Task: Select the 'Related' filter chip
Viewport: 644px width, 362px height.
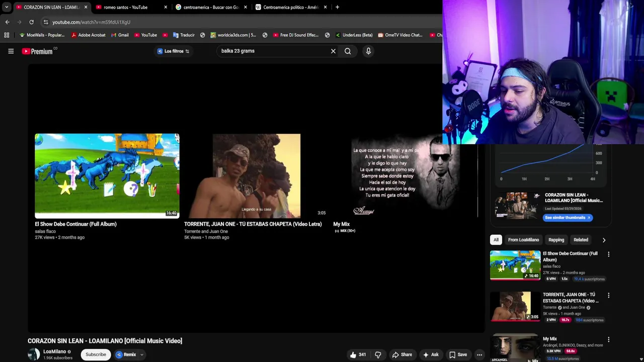Action: [581, 240]
